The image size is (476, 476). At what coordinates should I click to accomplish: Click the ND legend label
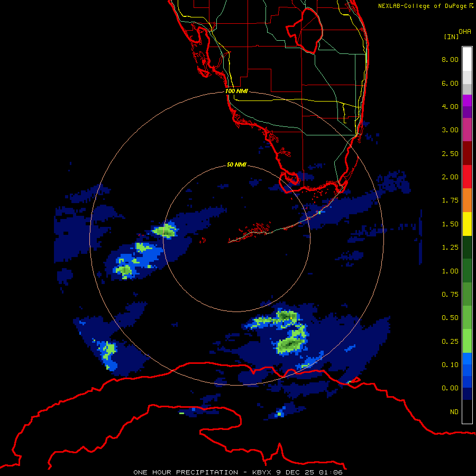pos(454,412)
